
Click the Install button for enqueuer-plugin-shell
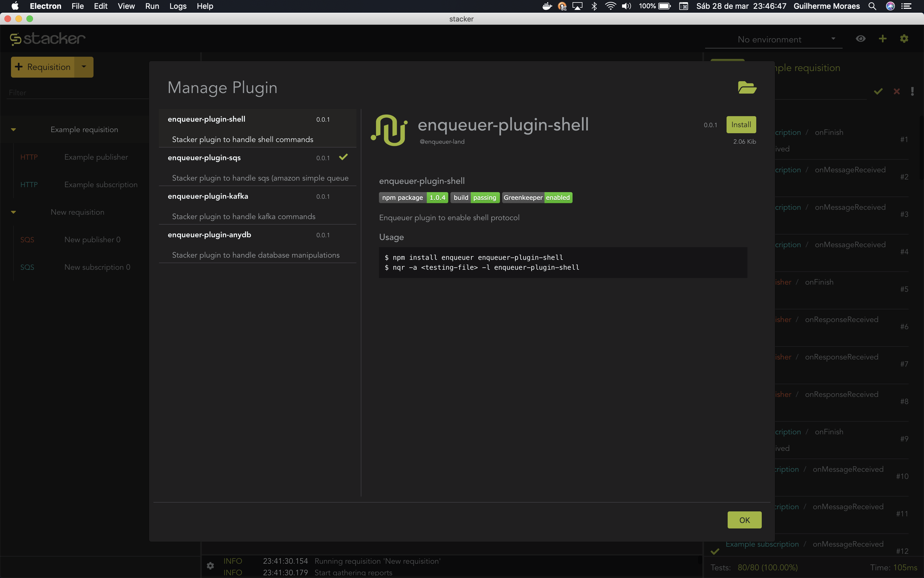[741, 125]
